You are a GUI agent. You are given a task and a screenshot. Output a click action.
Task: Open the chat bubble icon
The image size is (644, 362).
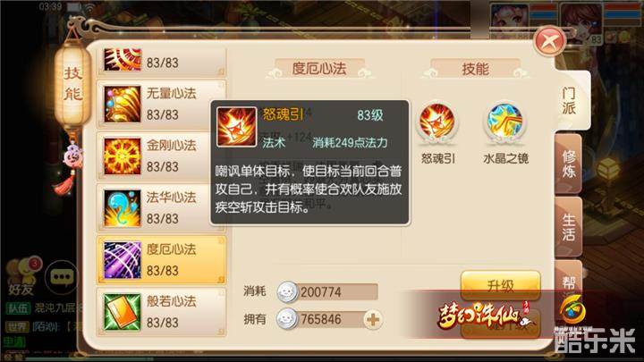point(62,276)
